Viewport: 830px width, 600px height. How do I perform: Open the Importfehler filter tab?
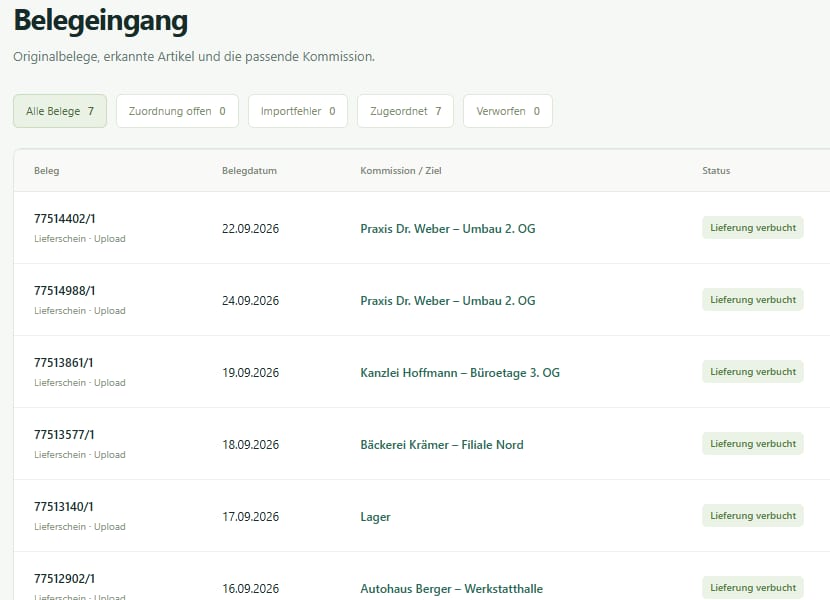pyautogui.click(x=298, y=111)
